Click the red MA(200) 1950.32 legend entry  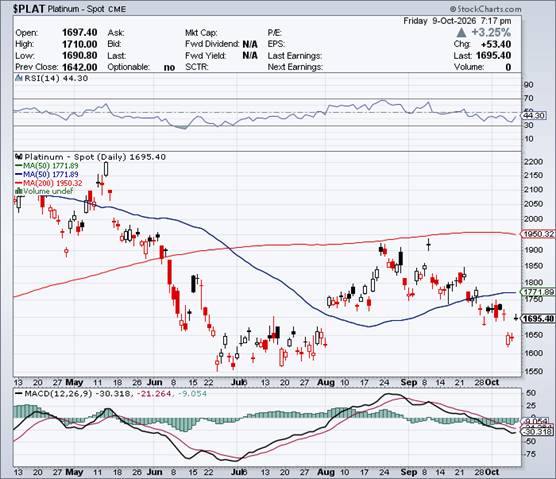pyautogui.click(x=49, y=183)
